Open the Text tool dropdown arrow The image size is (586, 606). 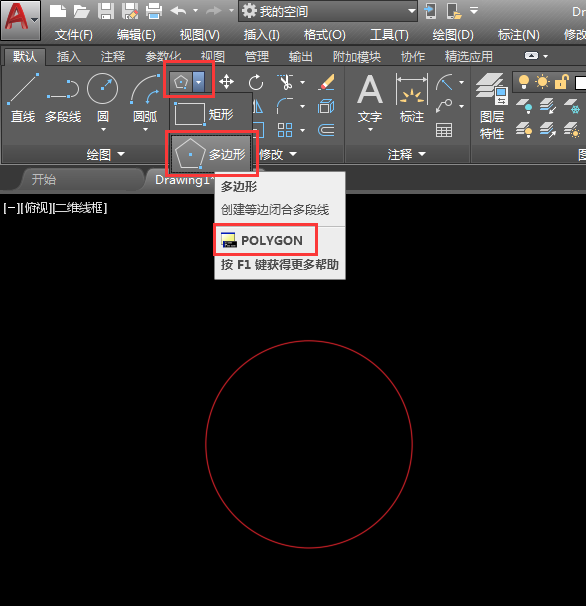tap(370, 129)
